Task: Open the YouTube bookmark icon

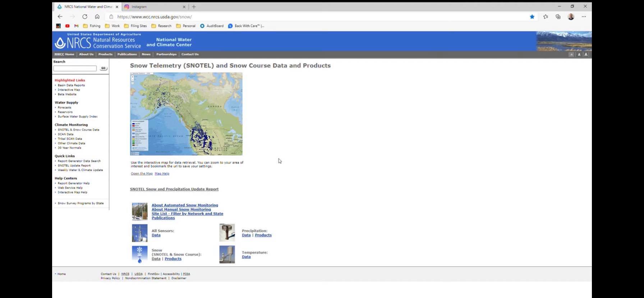Action: (x=67, y=26)
